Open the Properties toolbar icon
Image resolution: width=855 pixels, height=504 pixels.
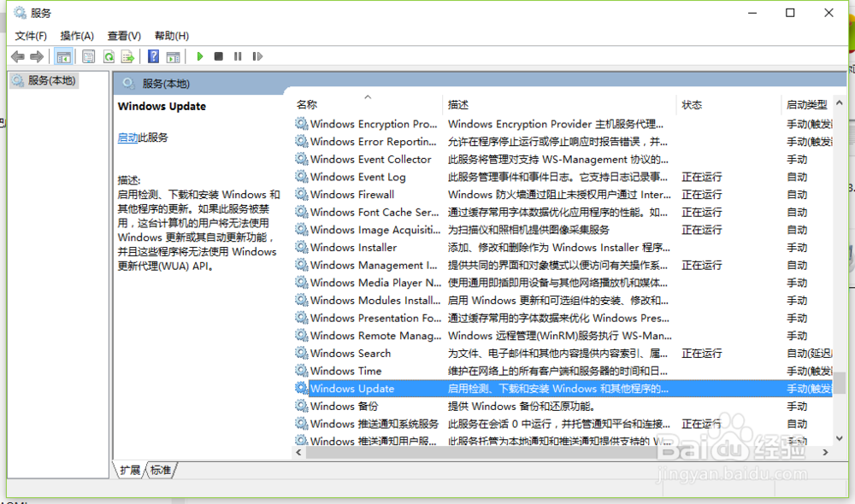click(x=88, y=56)
